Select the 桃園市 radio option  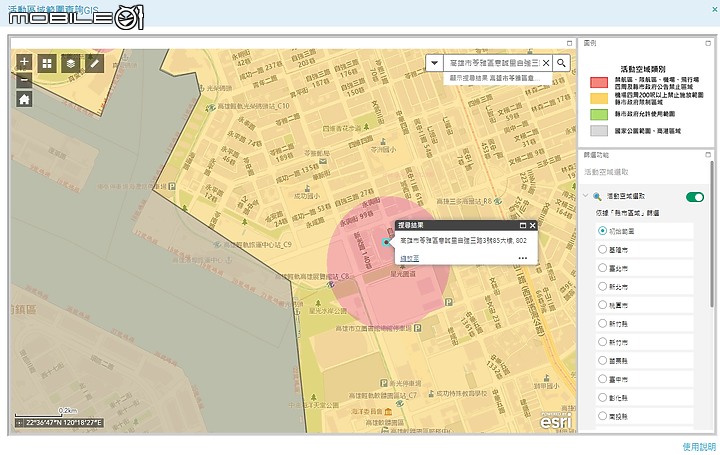[602, 305]
